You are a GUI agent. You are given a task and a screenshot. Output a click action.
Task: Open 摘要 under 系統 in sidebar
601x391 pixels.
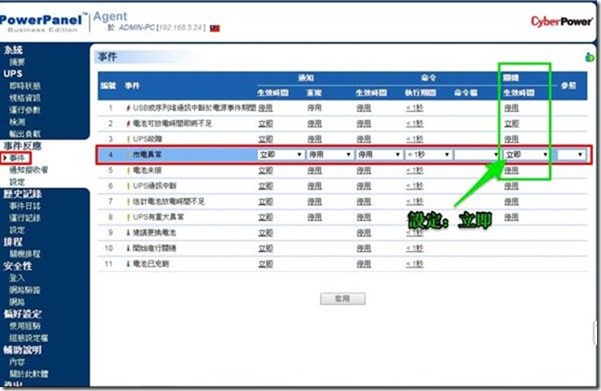17,62
